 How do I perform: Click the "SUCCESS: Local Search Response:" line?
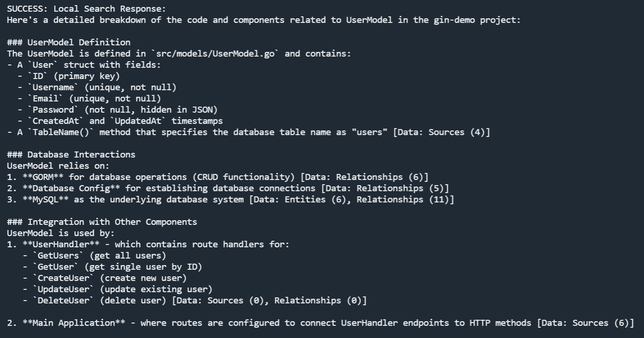coord(87,9)
